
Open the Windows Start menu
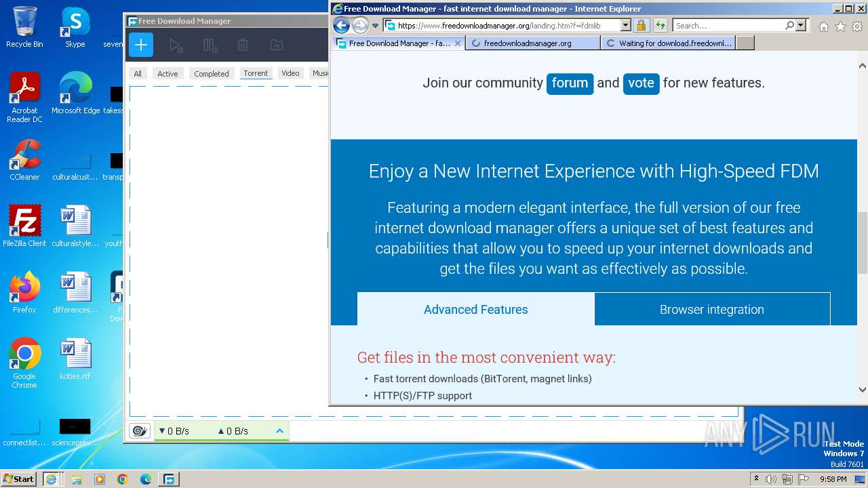18,479
